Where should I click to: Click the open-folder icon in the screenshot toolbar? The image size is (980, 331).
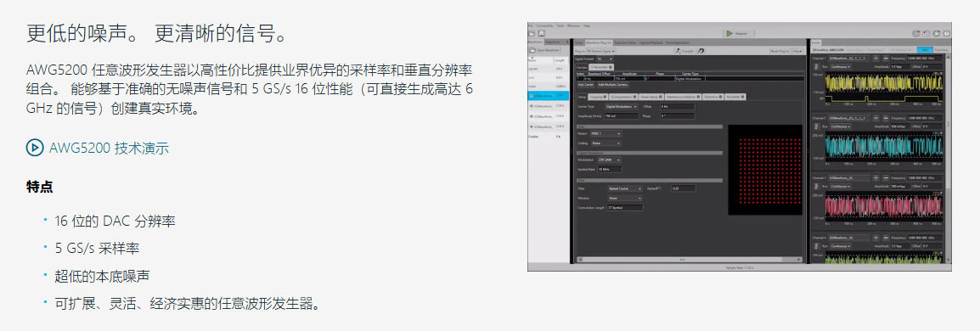coord(532,33)
